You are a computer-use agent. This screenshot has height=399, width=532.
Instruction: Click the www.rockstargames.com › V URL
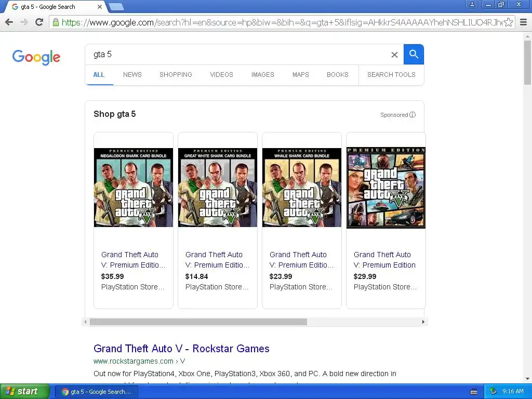[139, 361]
